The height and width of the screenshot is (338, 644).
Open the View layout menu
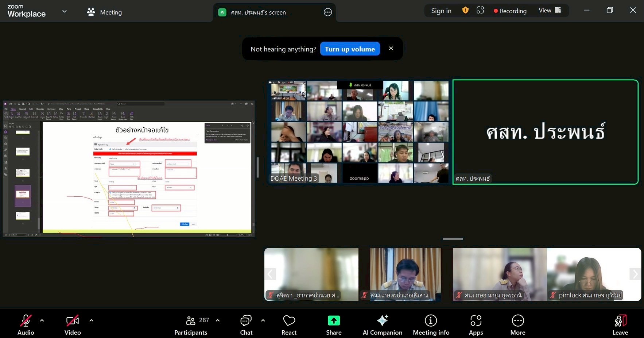[x=550, y=11]
